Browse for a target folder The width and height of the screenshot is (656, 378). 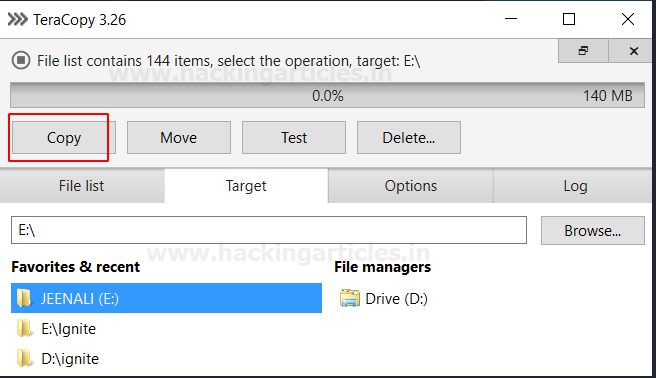click(592, 230)
